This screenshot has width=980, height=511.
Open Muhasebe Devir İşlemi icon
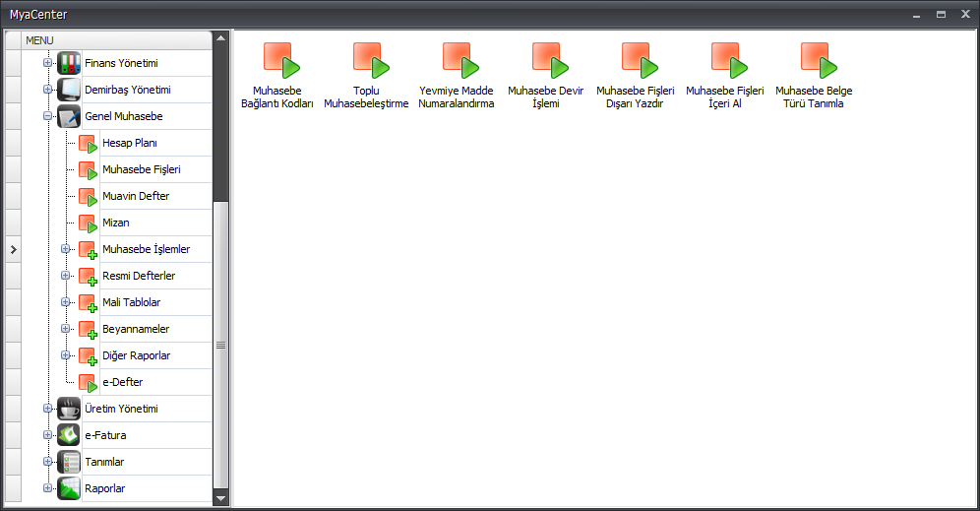(x=550, y=60)
